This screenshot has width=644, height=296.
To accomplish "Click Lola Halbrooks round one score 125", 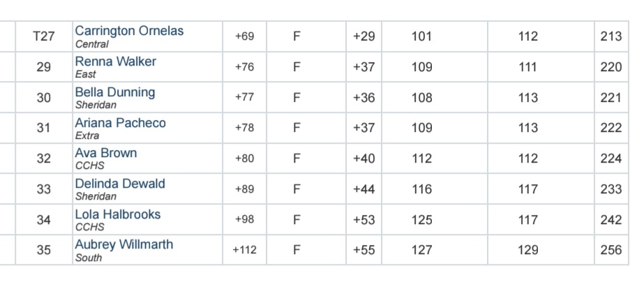I will (x=422, y=219).
